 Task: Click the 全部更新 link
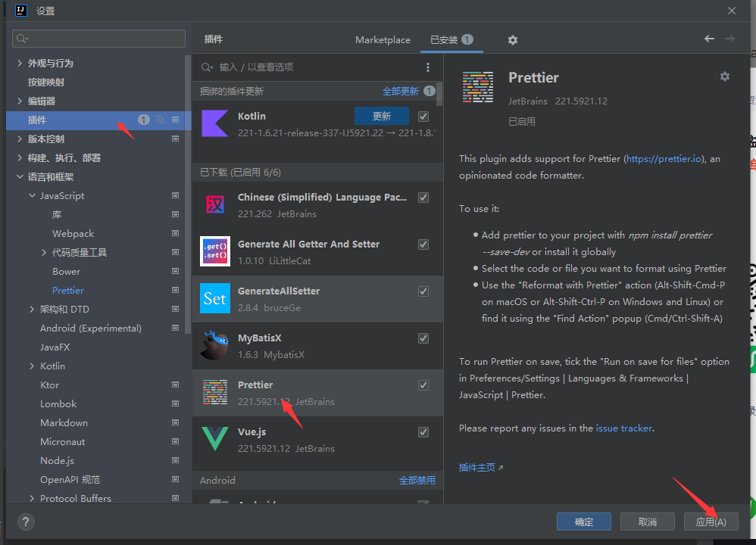pyautogui.click(x=400, y=92)
